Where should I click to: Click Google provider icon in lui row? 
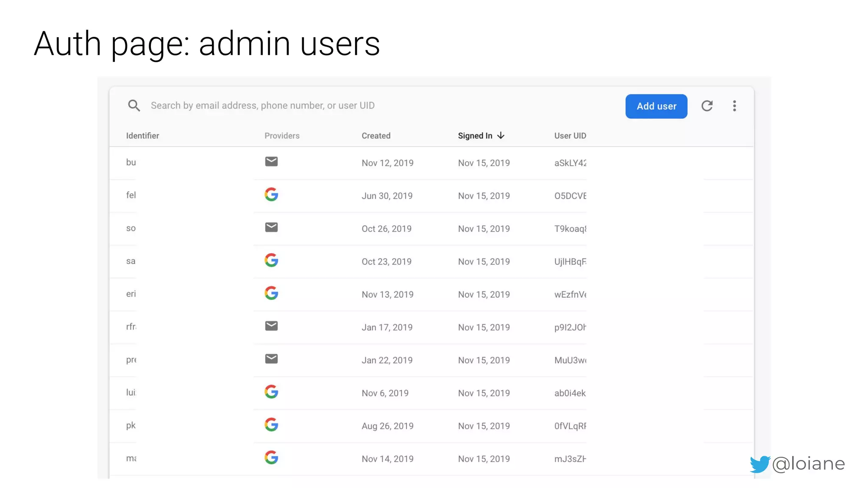pyautogui.click(x=271, y=392)
